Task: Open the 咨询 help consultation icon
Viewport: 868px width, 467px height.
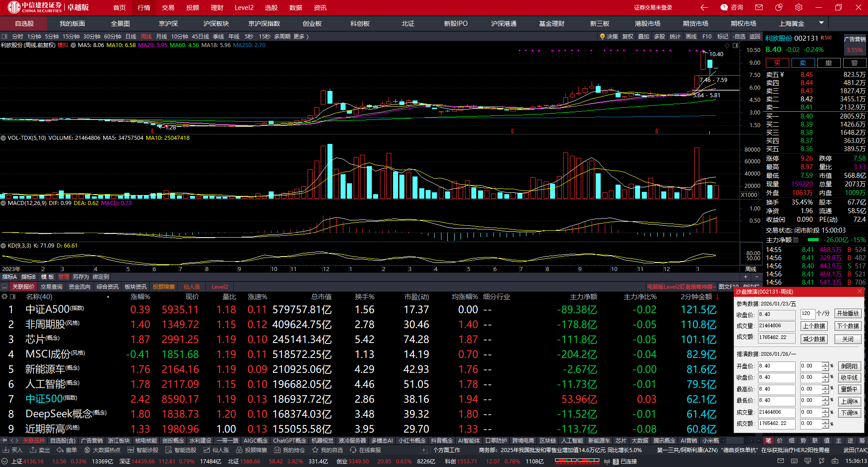Action: click(724, 7)
